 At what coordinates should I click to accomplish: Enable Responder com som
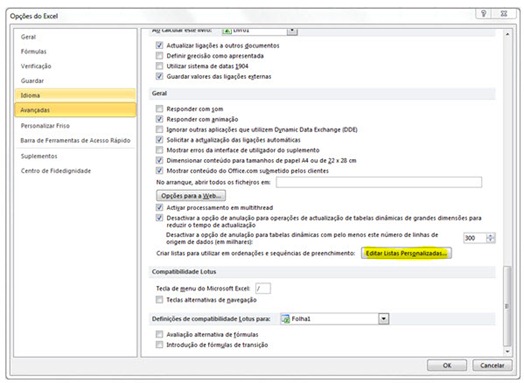pyautogui.click(x=159, y=109)
